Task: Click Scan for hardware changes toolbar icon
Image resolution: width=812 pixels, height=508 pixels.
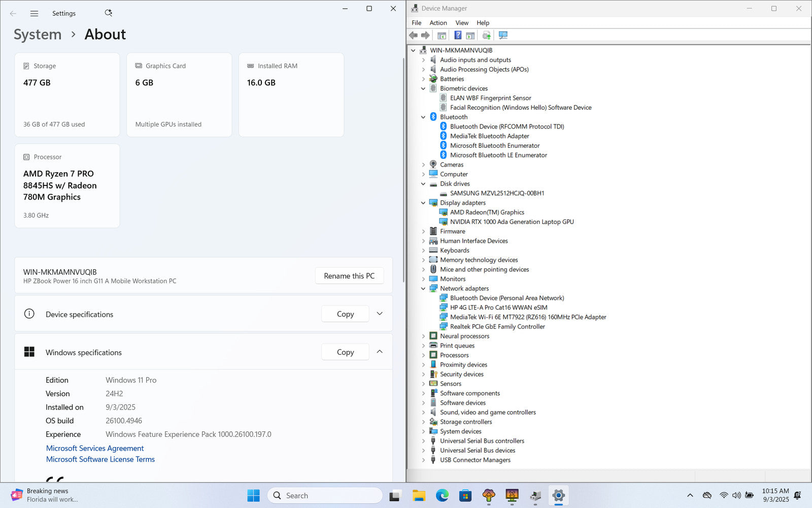Action: coord(503,35)
